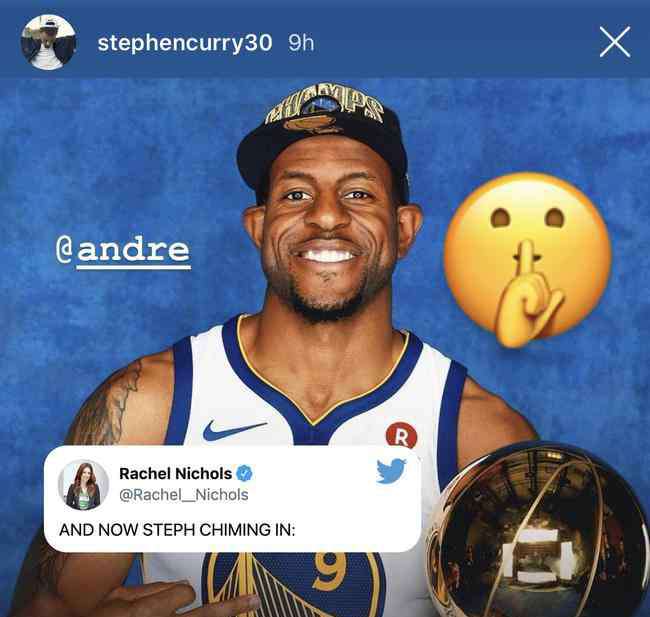Open Rachel Nichols' tweet avatar photo

point(83,485)
